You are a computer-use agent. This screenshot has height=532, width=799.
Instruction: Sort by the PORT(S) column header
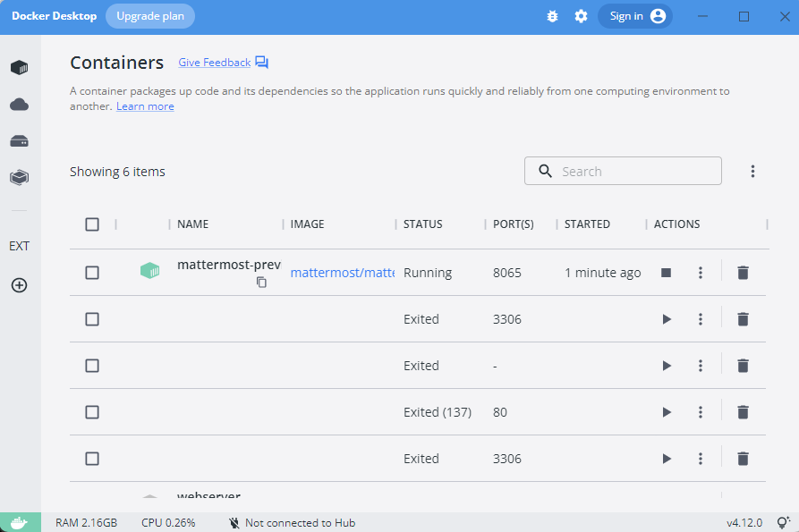click(514, 224)
